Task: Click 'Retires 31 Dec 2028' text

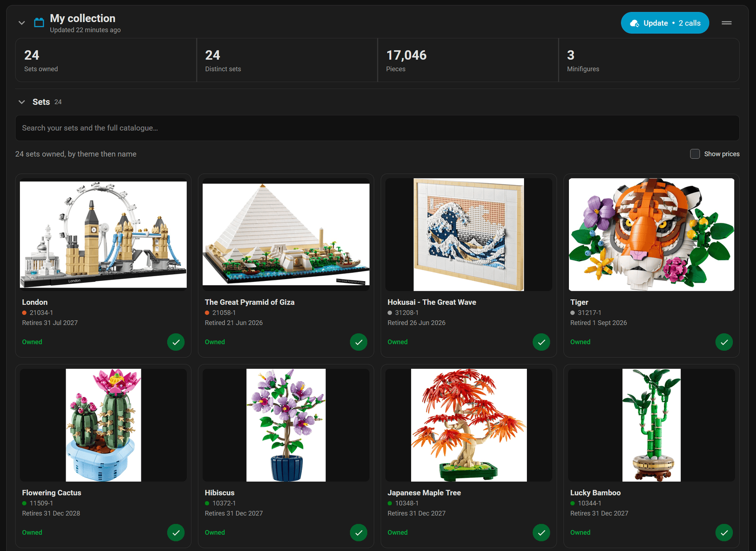Action: pyautogui.click(x=51, y=513)
